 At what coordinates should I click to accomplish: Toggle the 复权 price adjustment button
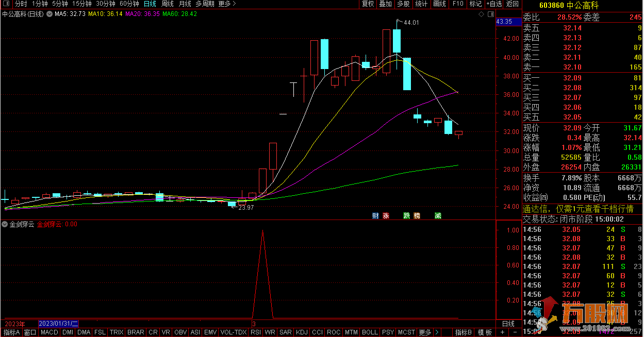(368, 4)
